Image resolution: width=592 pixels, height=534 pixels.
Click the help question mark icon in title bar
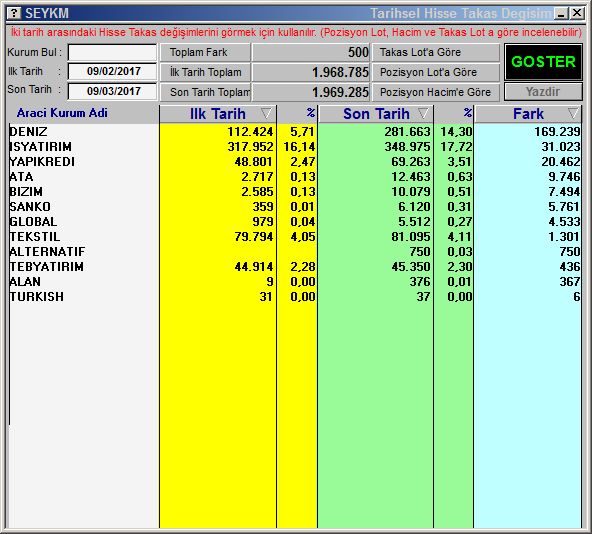click(x=14, y=13)
